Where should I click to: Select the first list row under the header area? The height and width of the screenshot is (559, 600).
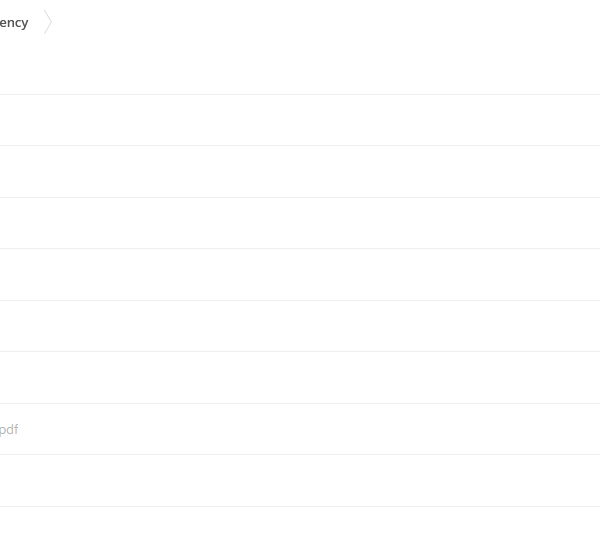[300, 120]
